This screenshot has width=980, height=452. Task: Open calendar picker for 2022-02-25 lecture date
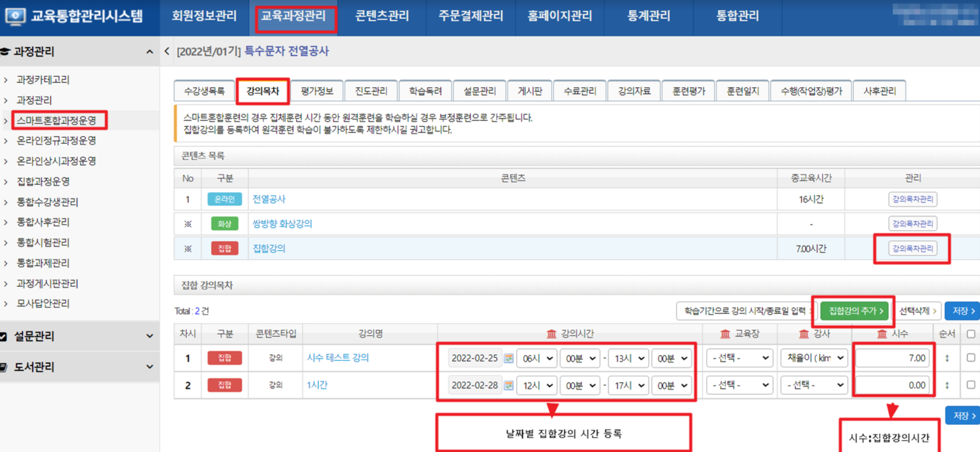tap(508, 358)
